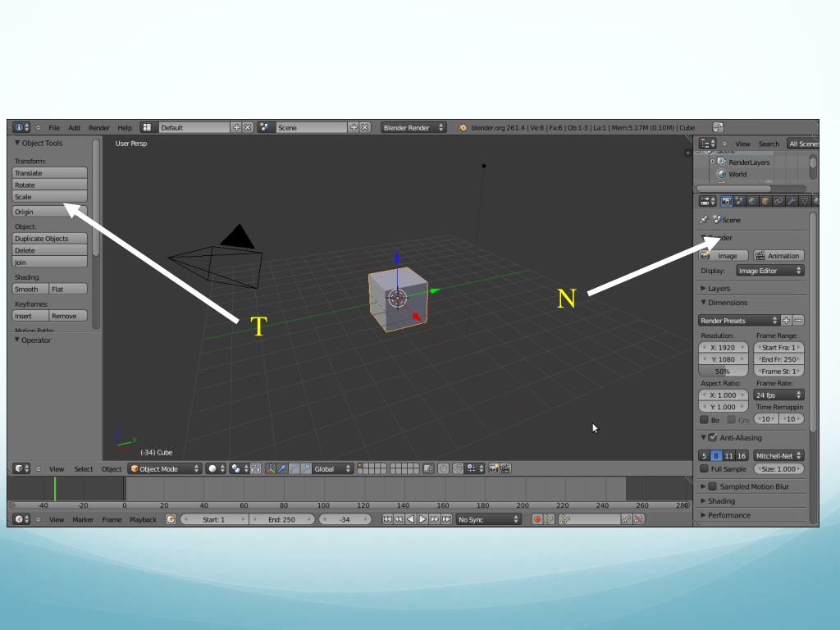Enable the Sampled Motion Blur checkbox
Viewport: 840px width, 630px height.
[713, 486]
